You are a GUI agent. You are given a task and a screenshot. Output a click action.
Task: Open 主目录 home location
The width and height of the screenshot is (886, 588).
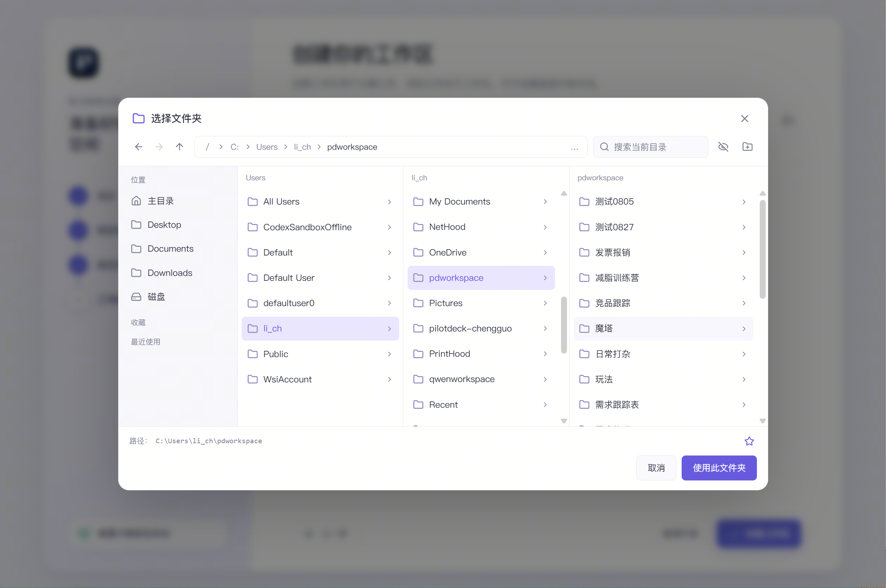[x=178, y=201]
